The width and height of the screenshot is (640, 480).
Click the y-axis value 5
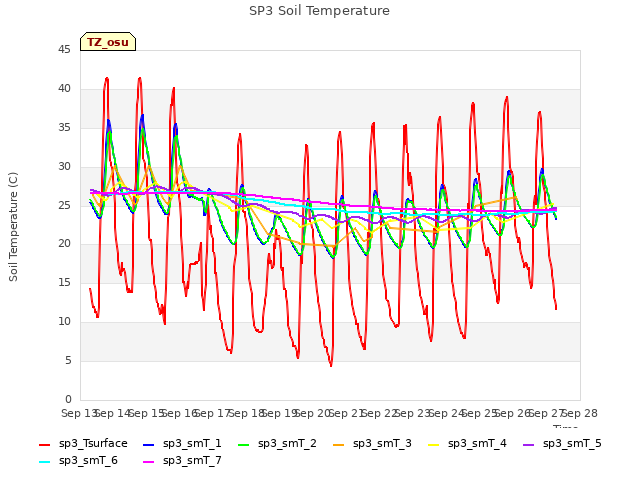point(68,360)
